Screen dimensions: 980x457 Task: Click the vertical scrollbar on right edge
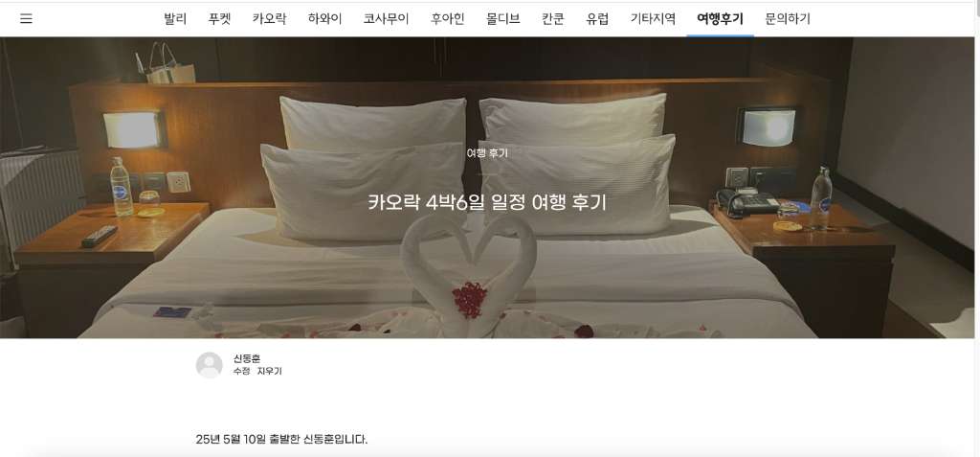(977, 228)
